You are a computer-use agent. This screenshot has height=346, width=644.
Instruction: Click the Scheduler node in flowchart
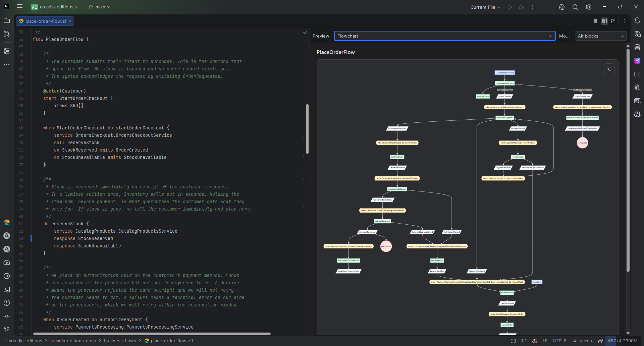click(537, 282)
